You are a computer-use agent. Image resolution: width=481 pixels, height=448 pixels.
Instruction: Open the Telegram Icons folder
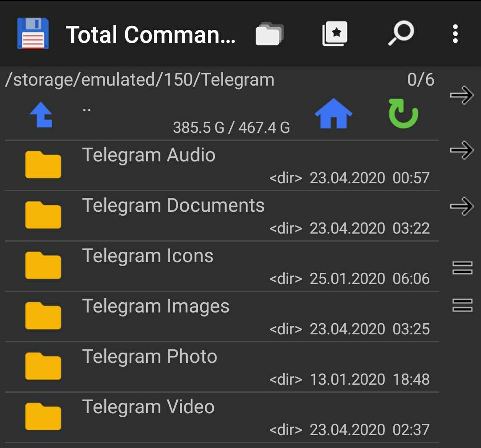(x=148, y=256)
